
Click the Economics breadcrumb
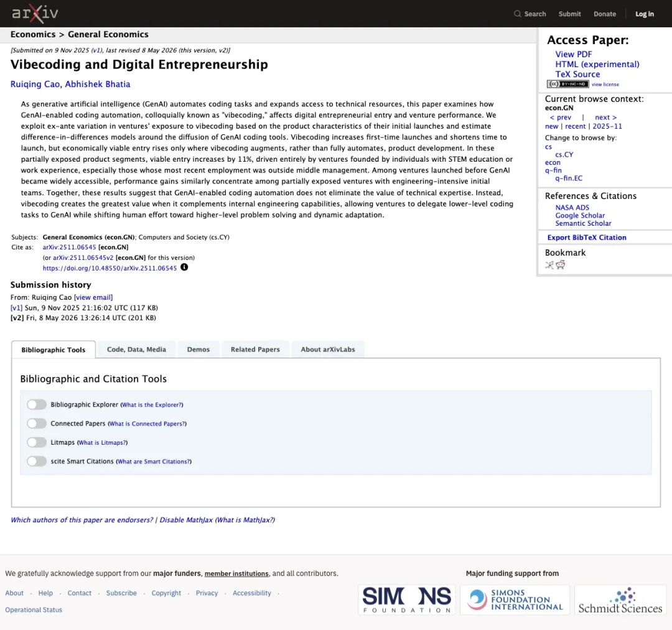point(33,34)
